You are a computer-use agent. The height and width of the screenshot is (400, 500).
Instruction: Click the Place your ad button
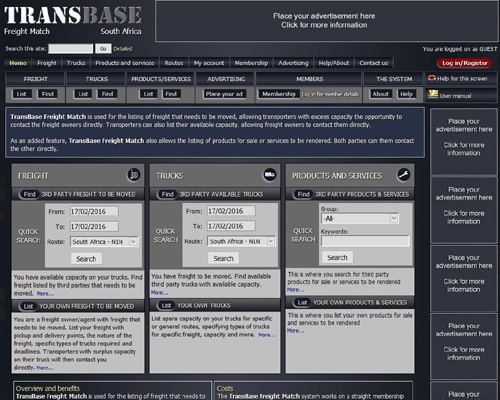(224, 94)
